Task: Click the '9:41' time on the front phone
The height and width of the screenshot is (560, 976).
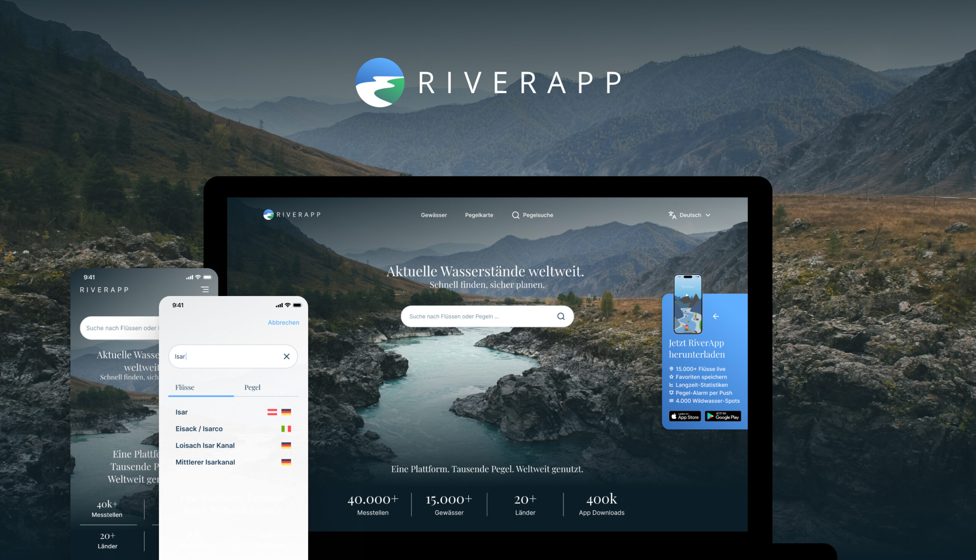Action: coord(178,306)
